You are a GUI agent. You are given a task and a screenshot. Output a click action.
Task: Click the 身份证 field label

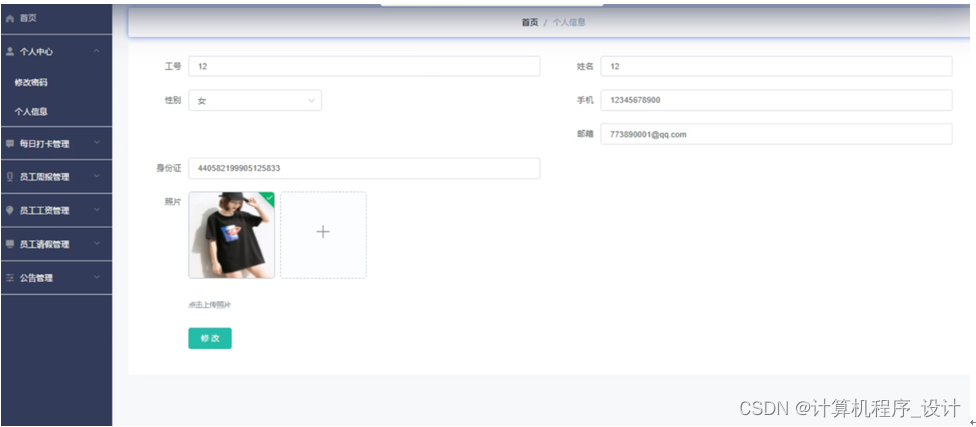click(x=168, y=168)
